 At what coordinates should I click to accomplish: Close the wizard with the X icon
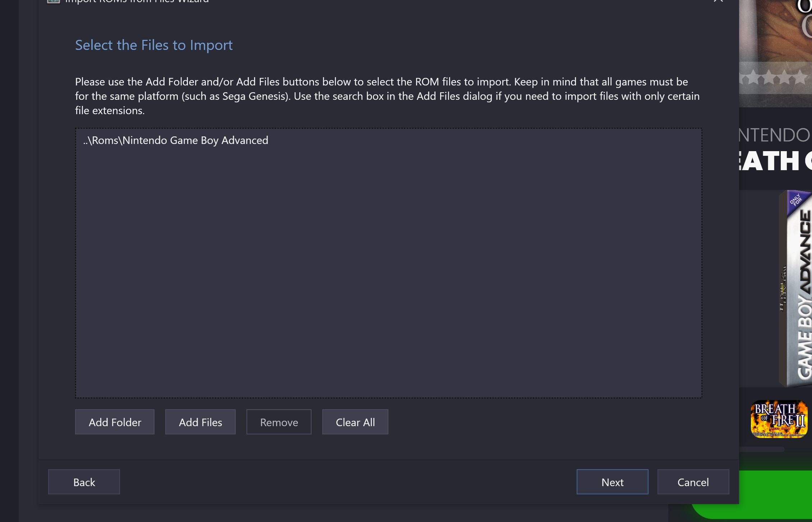point(718,1)
